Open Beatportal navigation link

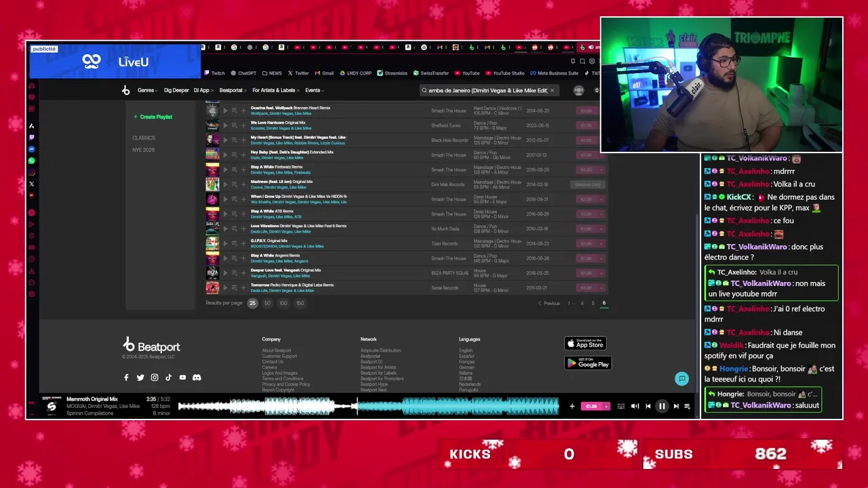click(x=233, y=90)
